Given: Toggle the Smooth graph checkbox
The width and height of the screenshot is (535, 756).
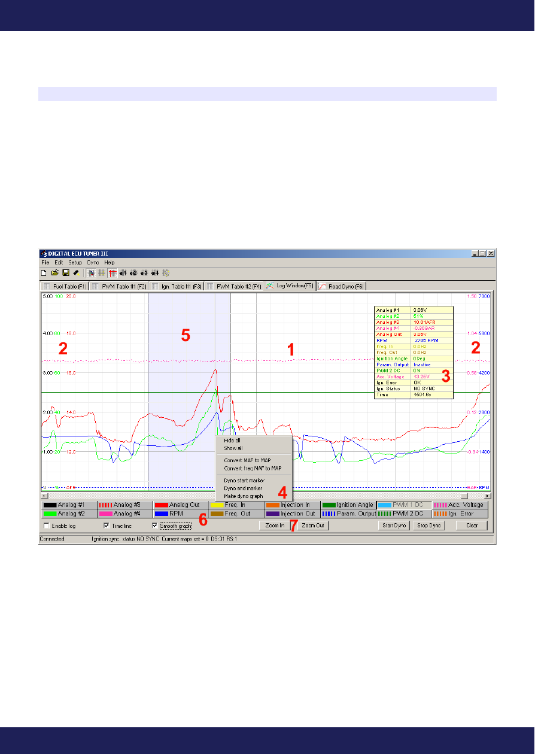Looking at the screenshot, I should click(x=155, y=526).
